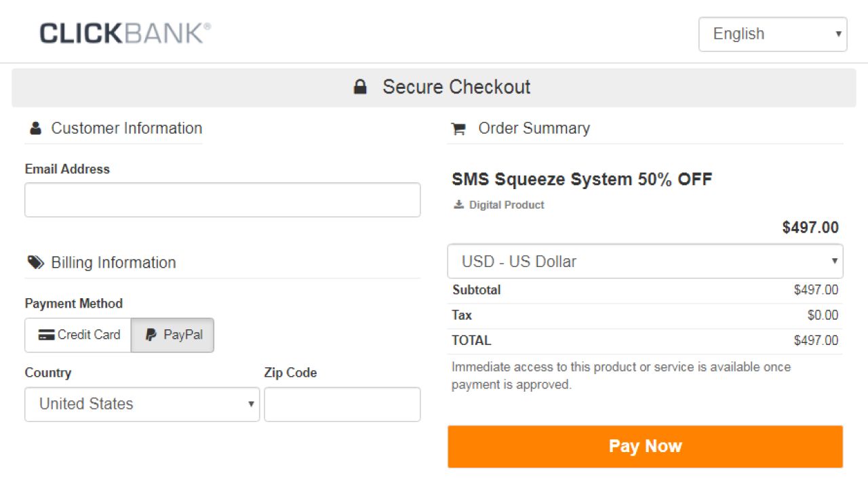868x488 pixels.
Task: Click the language selector's dropdown arrow
Action: pyautogui.click(x=840, y=34)
